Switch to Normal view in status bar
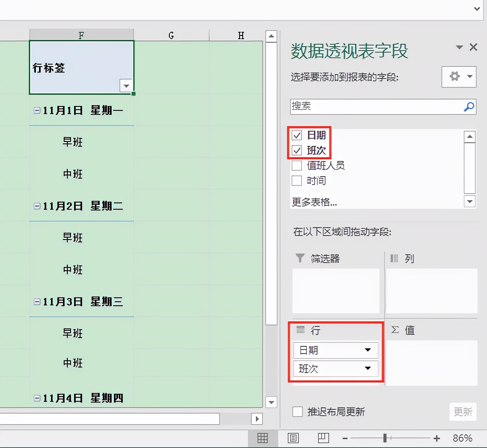The image size is (487, 448). [x=263, y=438]
